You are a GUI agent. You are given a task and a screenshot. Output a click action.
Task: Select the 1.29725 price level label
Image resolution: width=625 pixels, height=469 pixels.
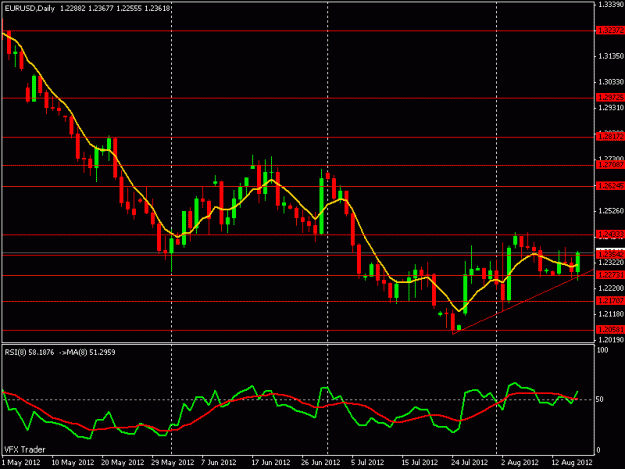pos(610,98)
